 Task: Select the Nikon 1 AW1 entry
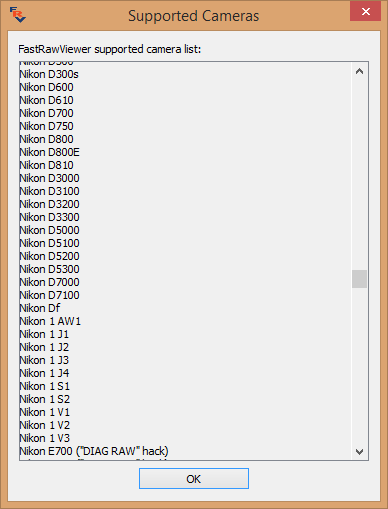pos(50,321)
